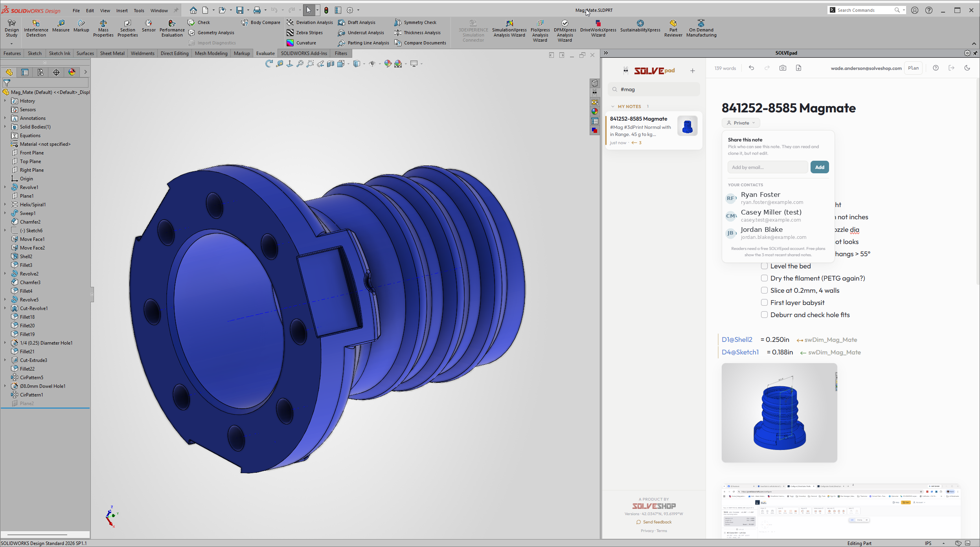Switch to the Features tab
The height and width of the screenshot is (547, 980).
point(12,53)
